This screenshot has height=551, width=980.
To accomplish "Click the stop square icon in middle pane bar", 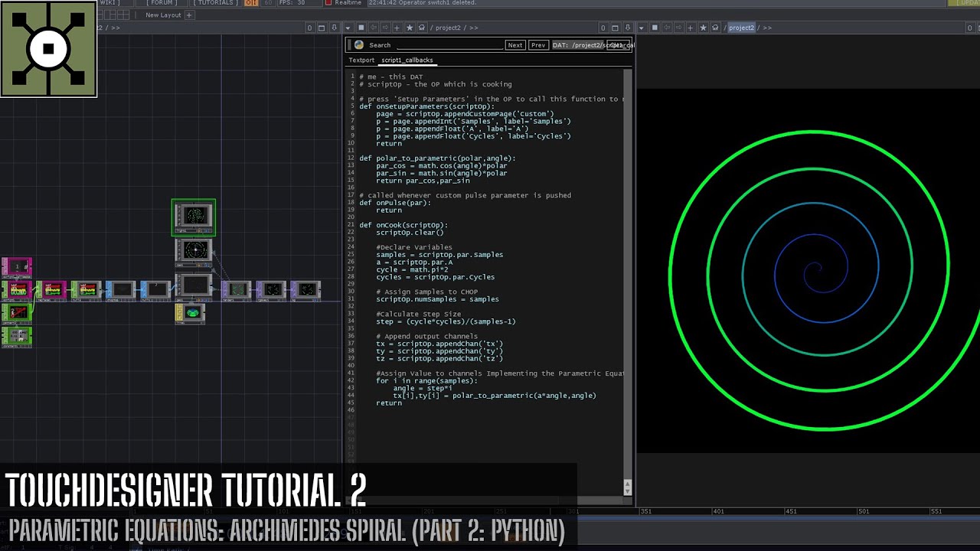I will point(361,28).
